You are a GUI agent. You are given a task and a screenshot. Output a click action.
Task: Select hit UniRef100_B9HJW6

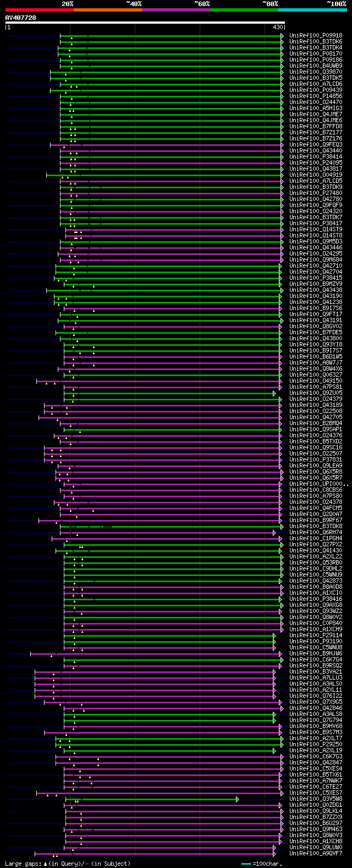pos(316,653)
